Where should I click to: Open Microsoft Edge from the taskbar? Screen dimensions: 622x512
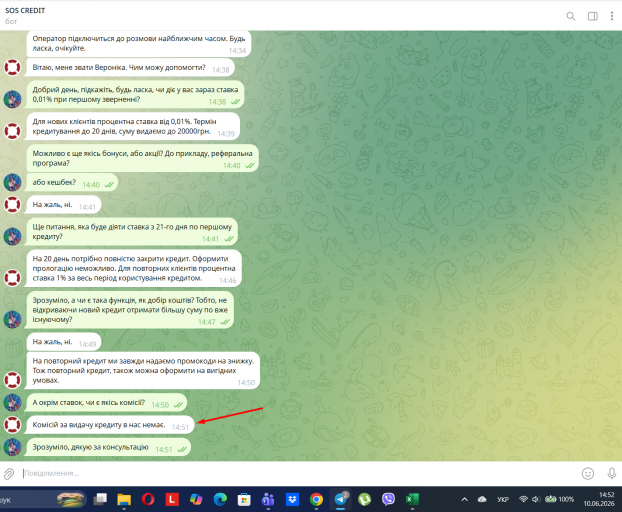[x=220, y=499]
